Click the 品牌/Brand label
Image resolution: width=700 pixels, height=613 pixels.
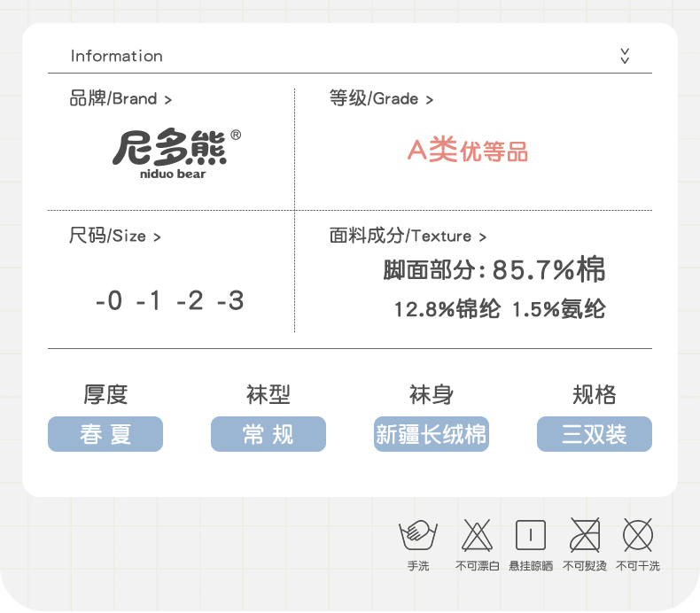click(x=113, y=98)
